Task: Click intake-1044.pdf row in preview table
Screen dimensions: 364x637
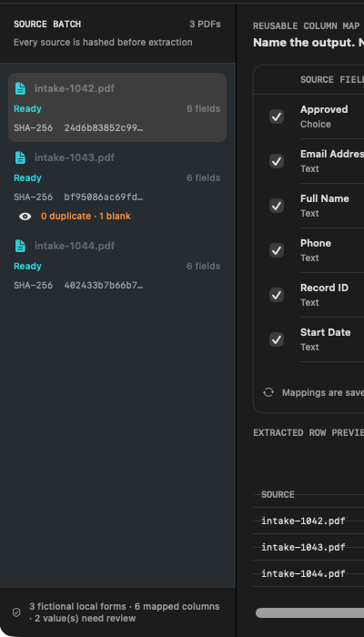Action: coord(308,573)
